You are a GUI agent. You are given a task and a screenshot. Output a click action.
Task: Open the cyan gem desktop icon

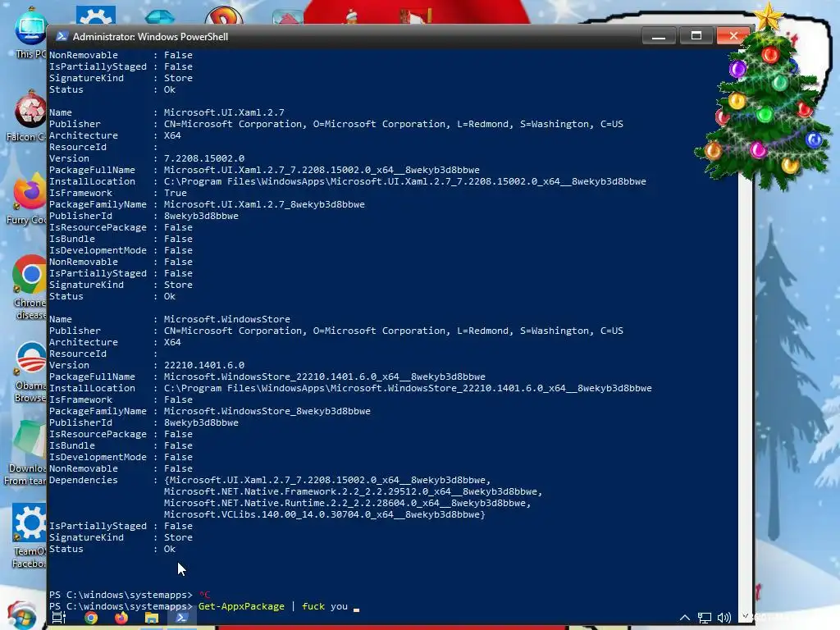click(x=160, y=17)
